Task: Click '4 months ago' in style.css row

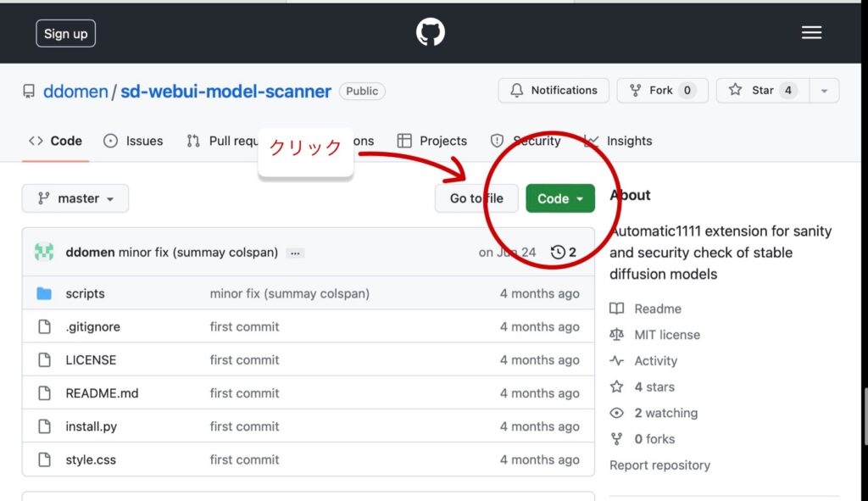Action: pos(540,459)
